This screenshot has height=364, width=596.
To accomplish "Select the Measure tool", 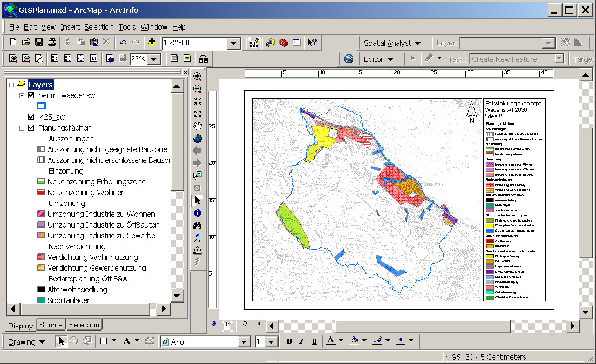I will [x=197, y=250].
